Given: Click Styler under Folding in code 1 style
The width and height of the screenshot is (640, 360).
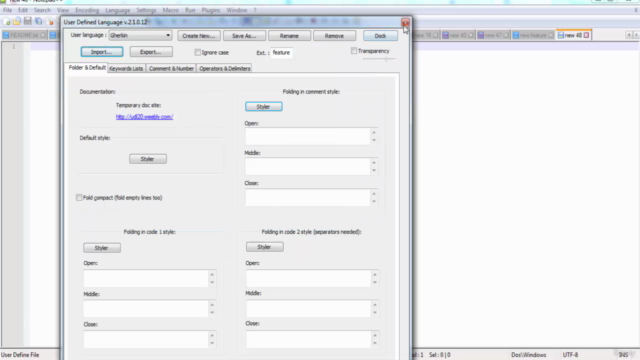Looking at the screenshot, I should 102,248.
